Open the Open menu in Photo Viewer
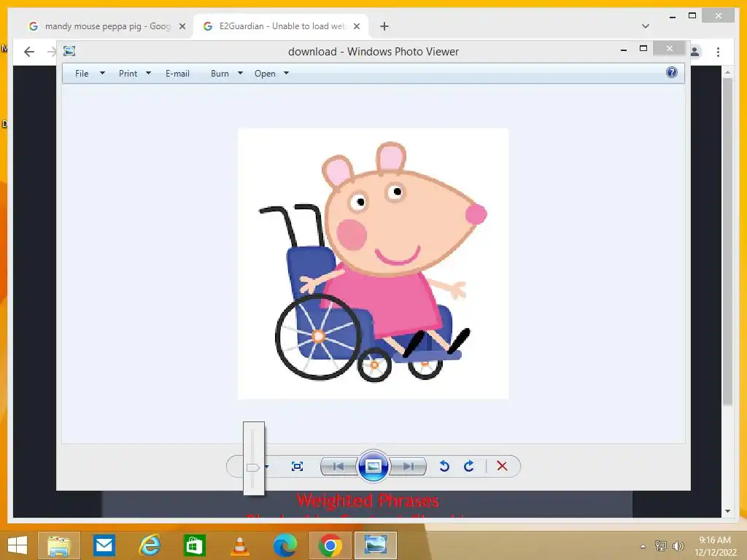The height and width of the screenshot is (560, 747). tap(265, 74)
